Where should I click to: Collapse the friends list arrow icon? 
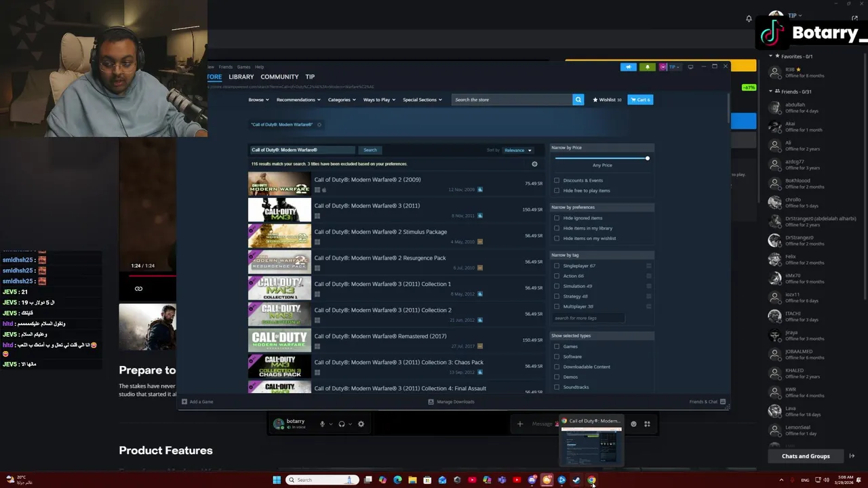[x=852, y=456]
